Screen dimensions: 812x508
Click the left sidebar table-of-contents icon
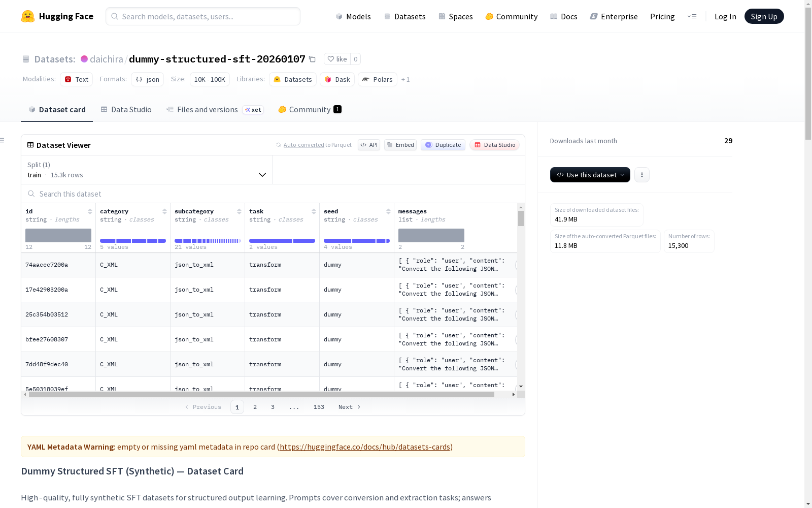tap(3, 140)
